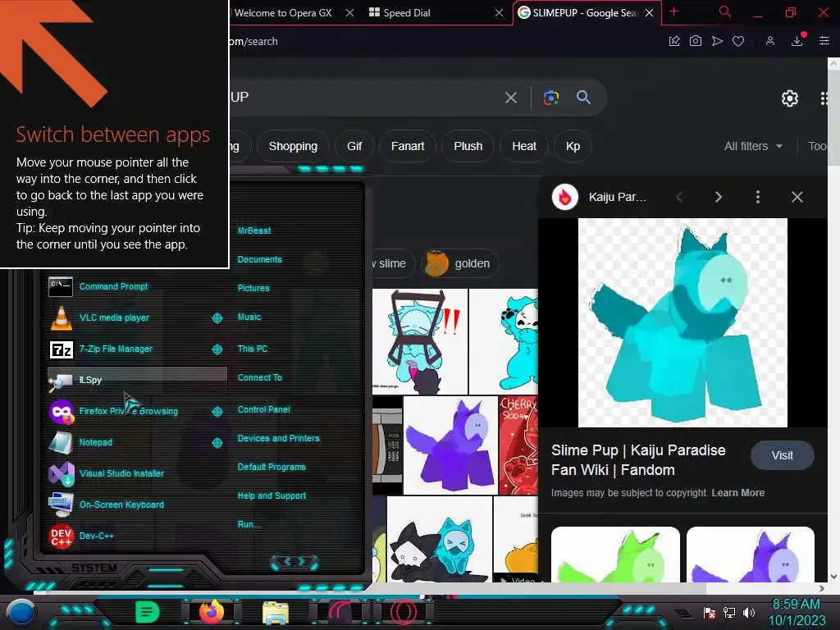Click the Action Center flag icon
This screenshot has height=630, width=840.
coord(710,612)
